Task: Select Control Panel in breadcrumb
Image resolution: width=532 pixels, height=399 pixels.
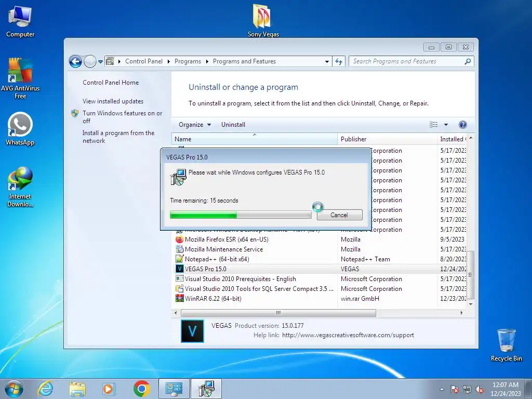Action: [x=144, y=61]
